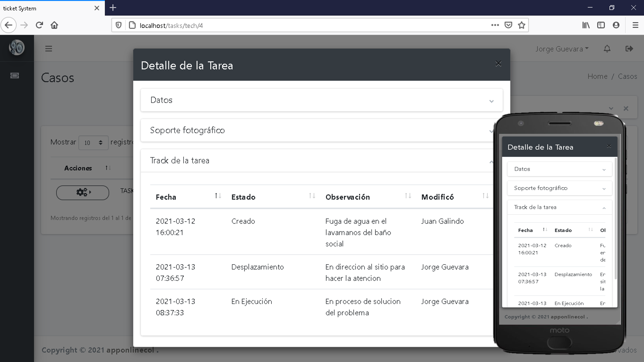Image resolution: width=644 pixels, height=362 pixels.
Task: Click the 2021-03-13 08:37:33 date cell
Action: (175, 307)
